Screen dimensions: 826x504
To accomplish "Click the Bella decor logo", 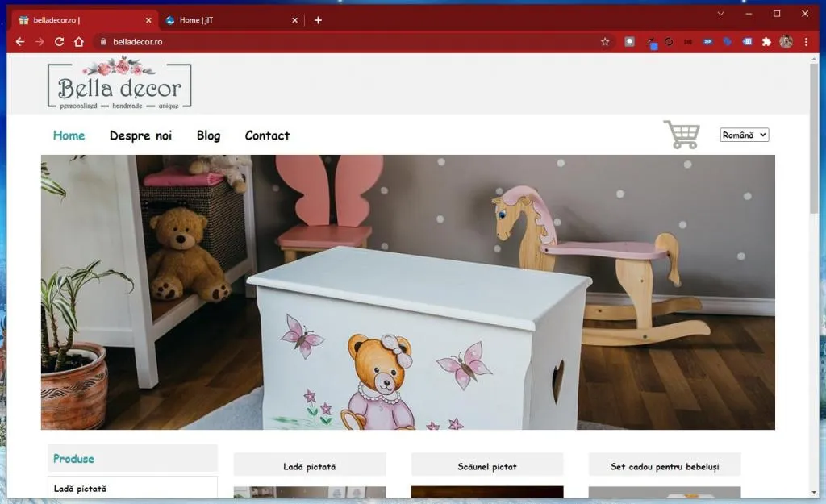I will coord(119,84).
